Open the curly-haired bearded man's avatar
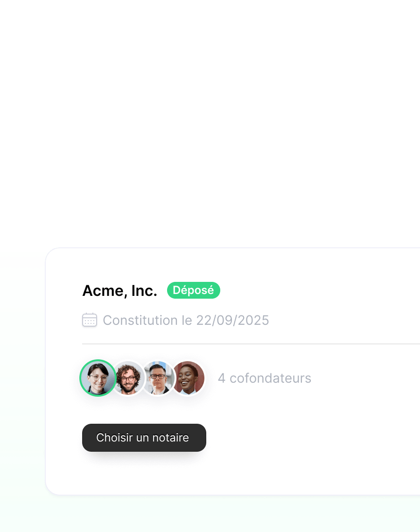The height and width of the screenshot is (532, 420). (x=128, y=378)
